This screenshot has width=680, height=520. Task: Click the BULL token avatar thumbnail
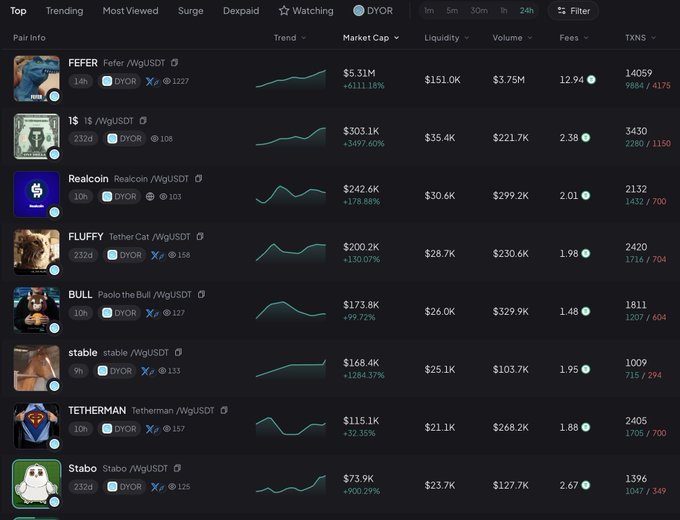pos(36,310)
